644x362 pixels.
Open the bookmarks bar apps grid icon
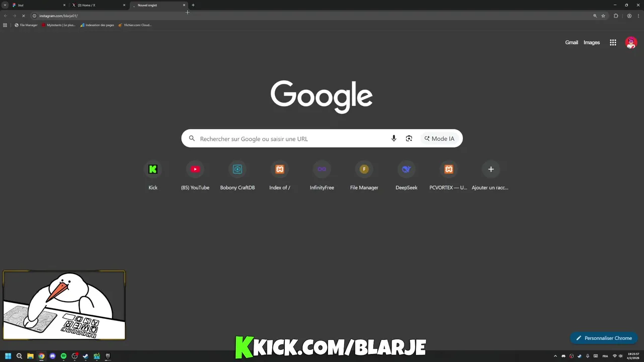tap(5, 25)
